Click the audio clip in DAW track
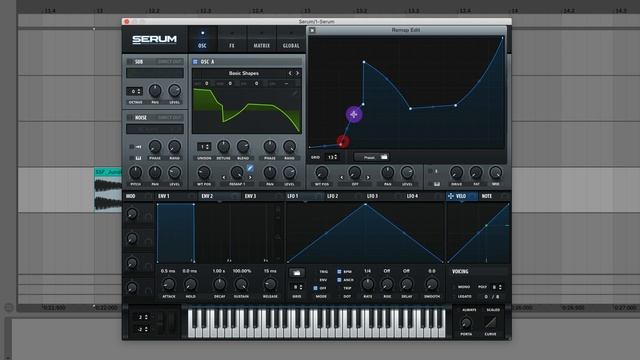Image resolution: width=640 pixels, height=360 pixels. (x=108, y=189)
